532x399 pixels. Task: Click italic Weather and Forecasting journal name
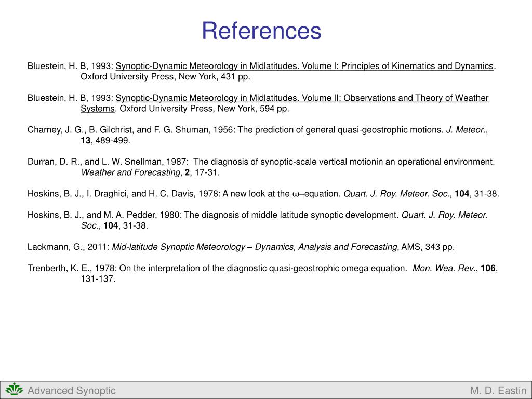pyautogui.click(x=130, y=172)
